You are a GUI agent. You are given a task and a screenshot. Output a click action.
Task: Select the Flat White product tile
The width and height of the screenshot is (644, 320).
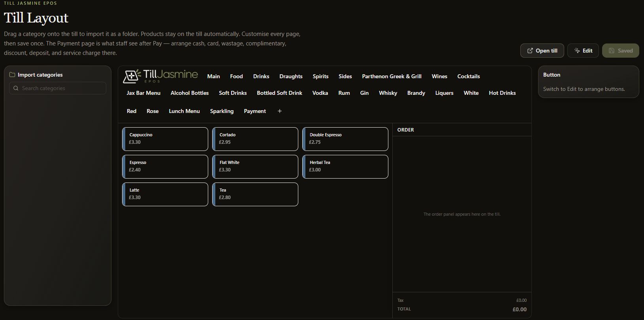[255, 167]
